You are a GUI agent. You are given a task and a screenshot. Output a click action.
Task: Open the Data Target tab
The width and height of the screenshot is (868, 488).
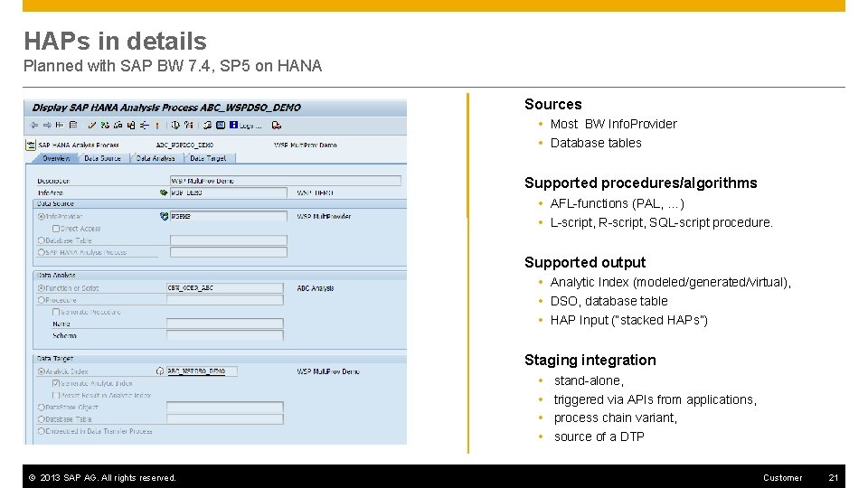tap(208, 158)
